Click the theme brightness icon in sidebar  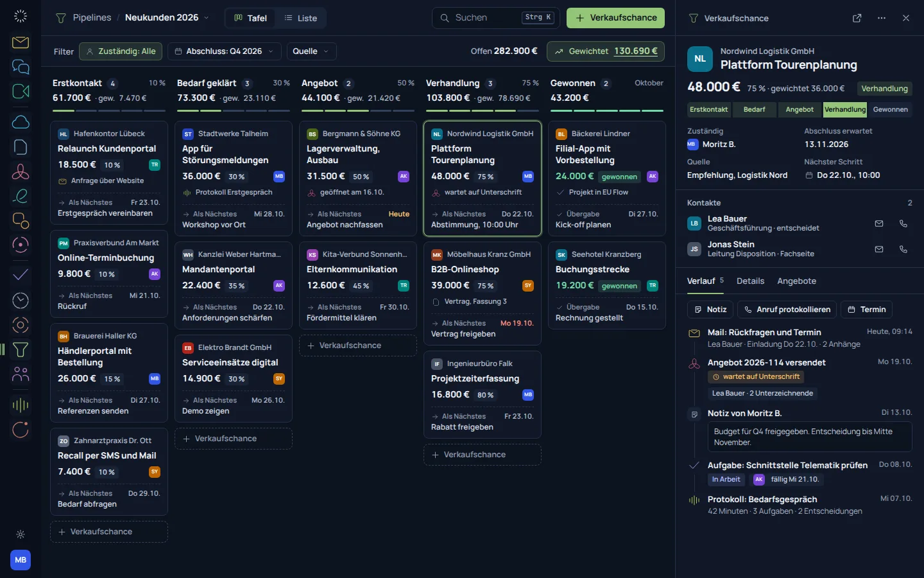[x=21, y=534]
